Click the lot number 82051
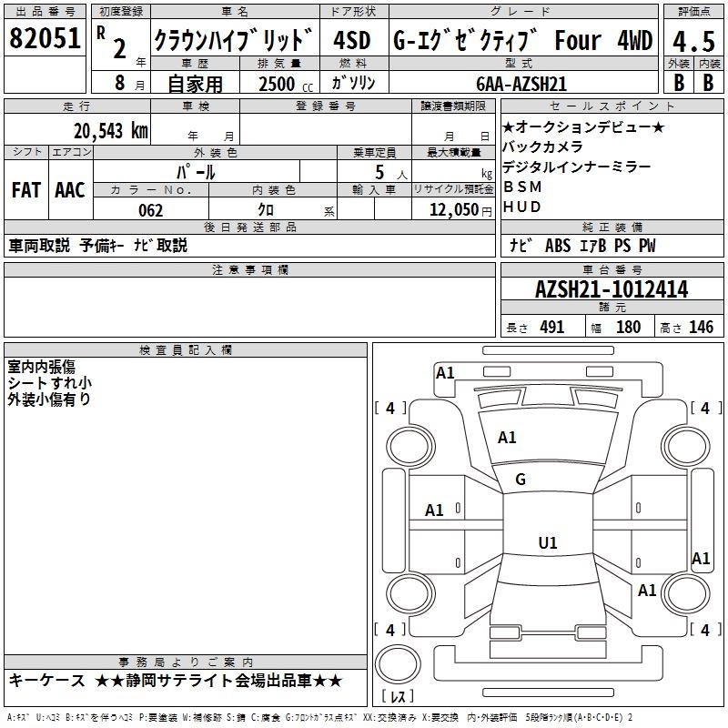The width and height of the screenshot is (728, 728). 45,38
